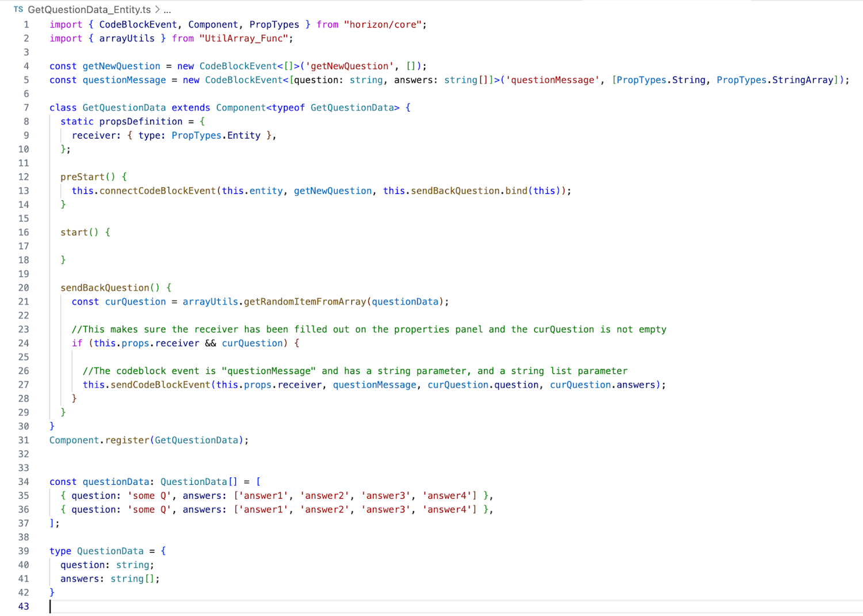
Task: Click answers: string[] on line 41
Action: pos(110,579)
